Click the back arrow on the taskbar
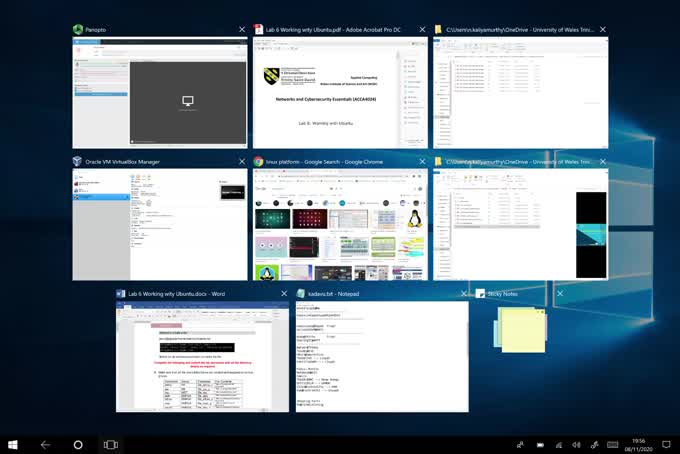The width and height of the screenshot is (680, 454). [45, 444]
